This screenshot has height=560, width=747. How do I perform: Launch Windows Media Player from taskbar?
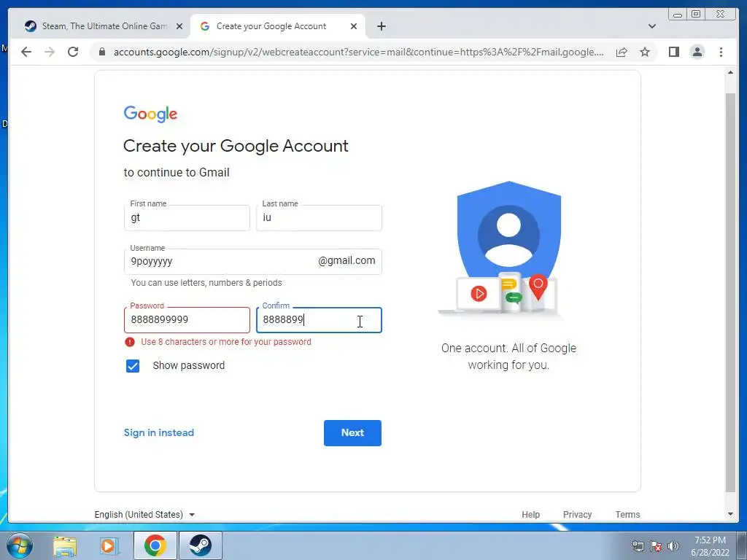coord(109,545)
